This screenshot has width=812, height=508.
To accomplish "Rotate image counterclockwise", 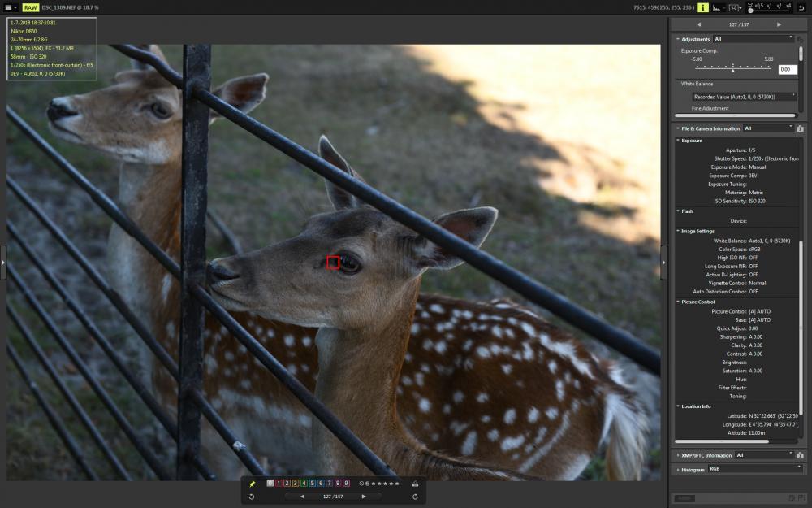I will pos(252,497).
